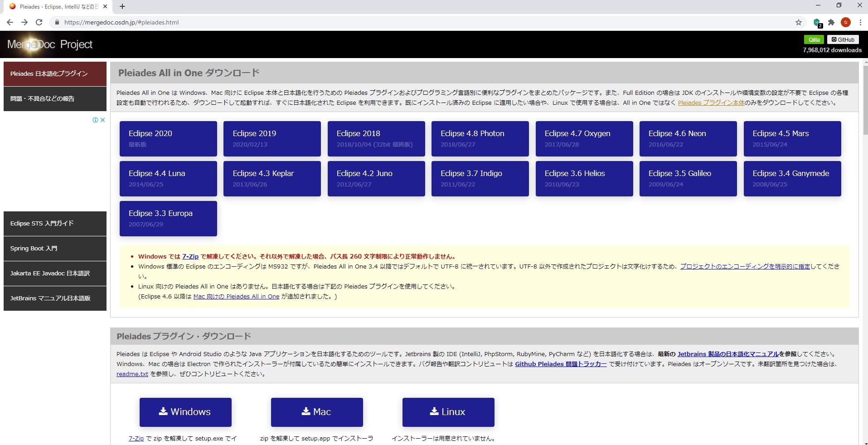Click the scrollbar up arrow
Viewport: 868px width, 445px height.
point(865,61)
